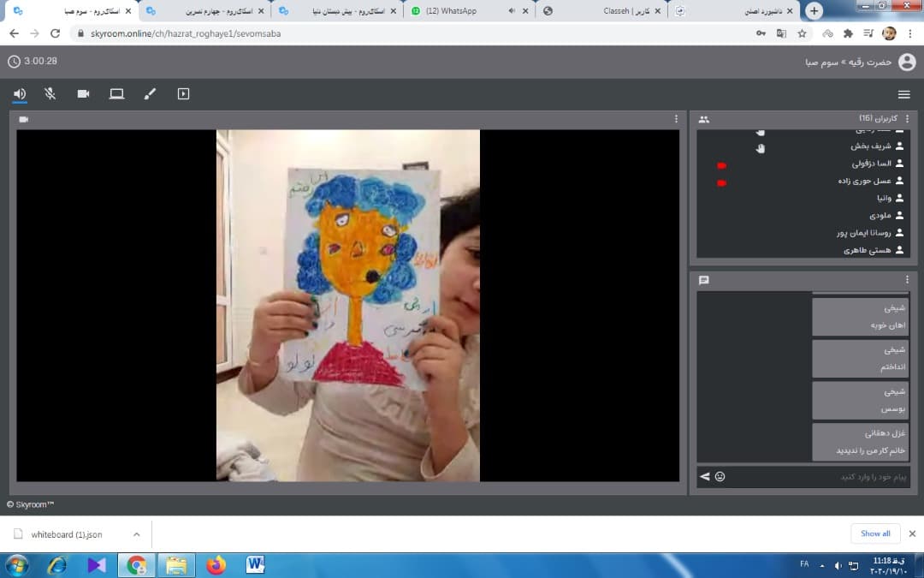The image size is (924, 578).
Task: Switch to the WhatsApp browser tab
Action: 449,11
